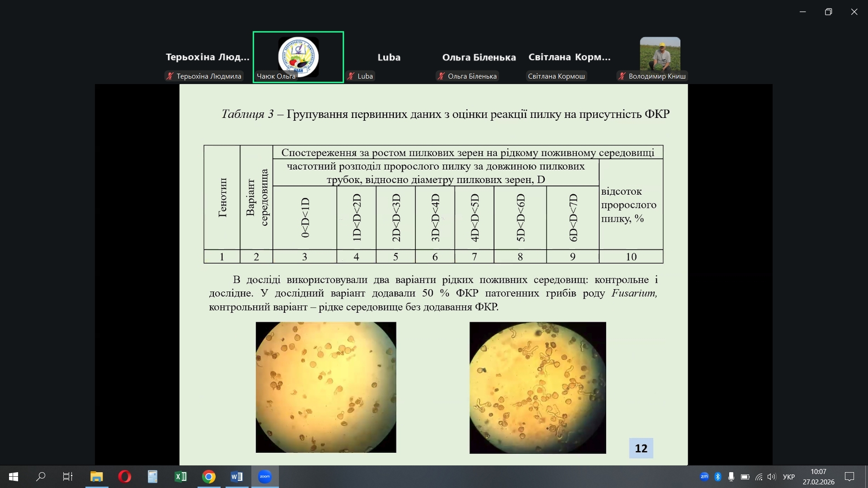The height and width of the screenshot is (488, 868).
Task: Open File Explorer from the taskbar
Action: [96, 477]
